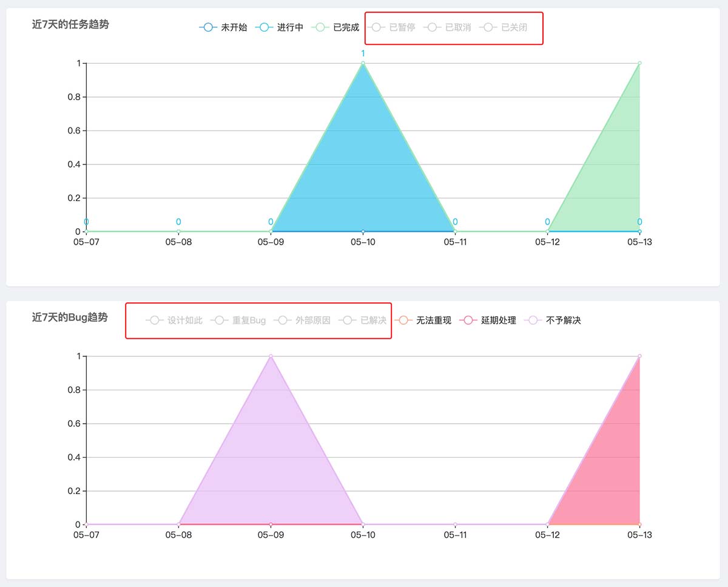Click the 05-12 axis label in task chart

(x=547, y=242)
